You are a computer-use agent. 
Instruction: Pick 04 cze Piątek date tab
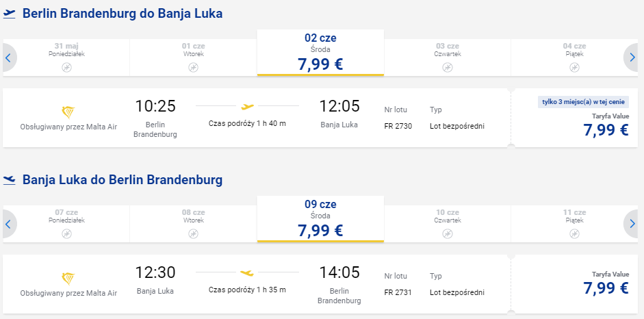click(574, 58)
